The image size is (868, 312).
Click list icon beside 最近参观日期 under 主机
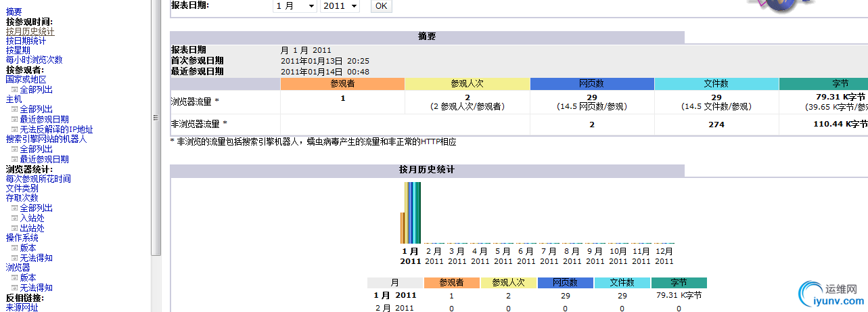[x=14, y=119]
